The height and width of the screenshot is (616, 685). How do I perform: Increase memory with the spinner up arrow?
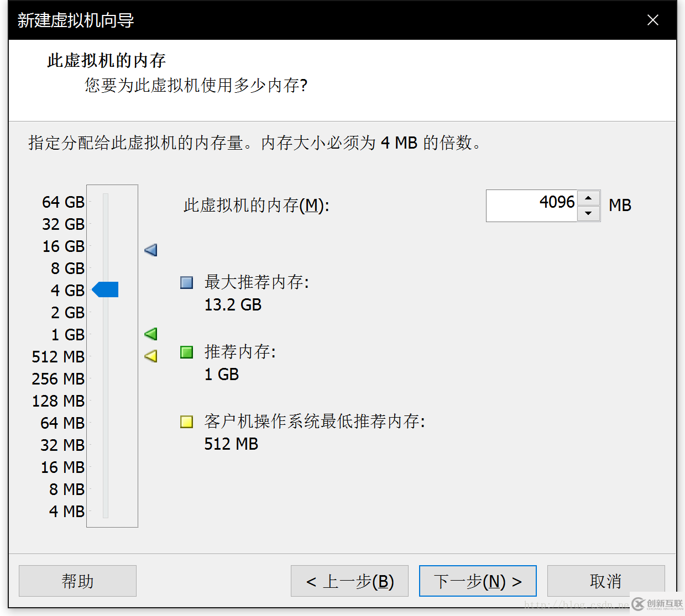(589, 198)
